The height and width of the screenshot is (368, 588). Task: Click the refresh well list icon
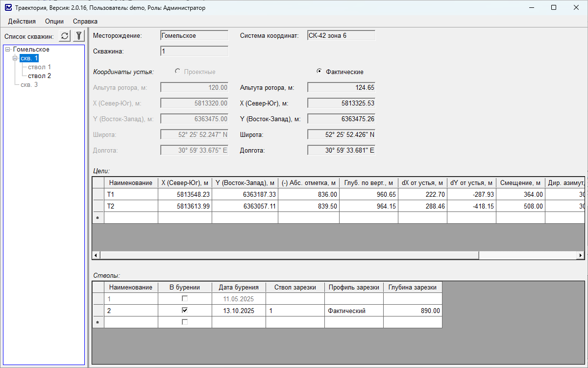tap(65, 36)
